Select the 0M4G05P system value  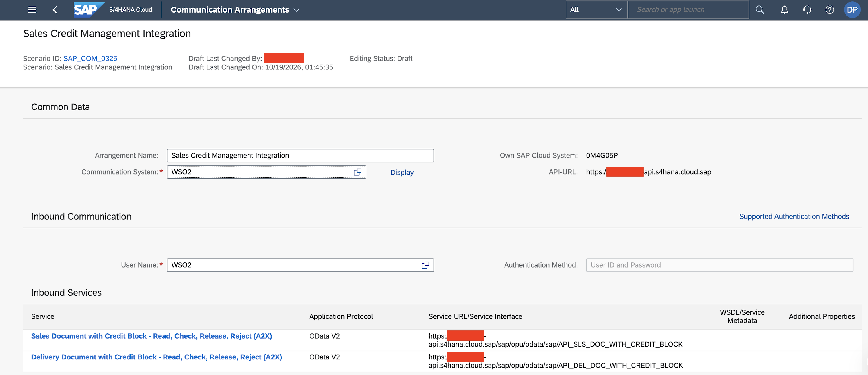click(x=602, y=155)
